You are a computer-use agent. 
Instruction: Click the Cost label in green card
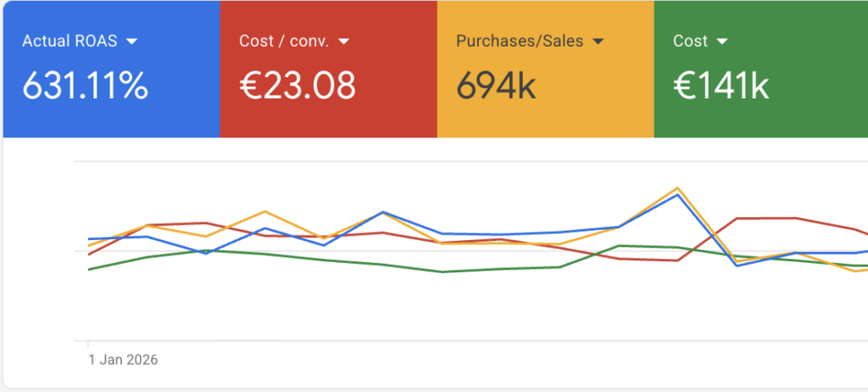tap(690, 41)
